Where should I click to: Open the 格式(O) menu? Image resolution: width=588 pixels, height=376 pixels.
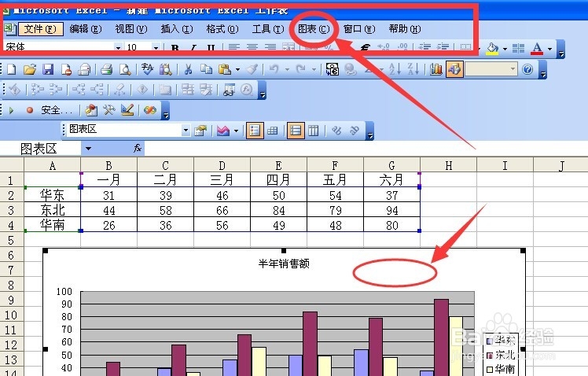pyautogui.click(x=222, y=29)
